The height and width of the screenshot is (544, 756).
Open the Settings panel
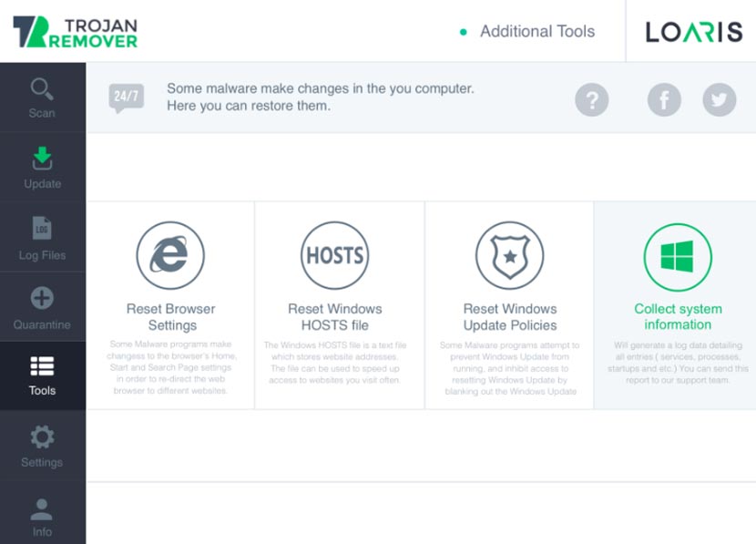42,446
